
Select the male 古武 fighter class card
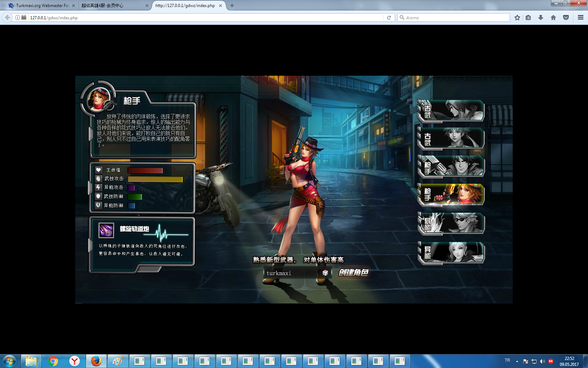[x=451, y=111]
